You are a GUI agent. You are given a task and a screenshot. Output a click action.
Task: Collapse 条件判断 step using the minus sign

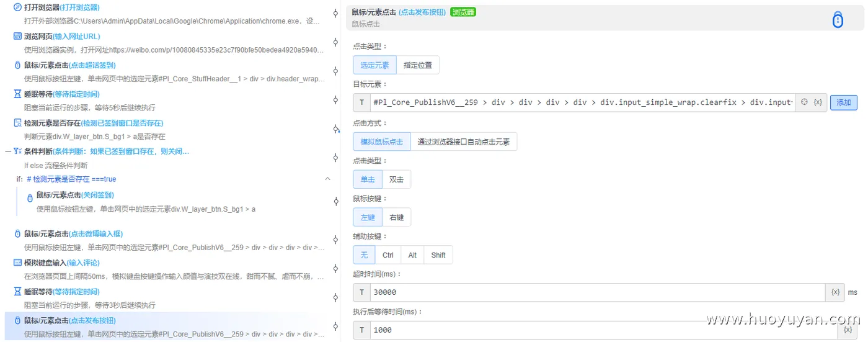[8, 151]
